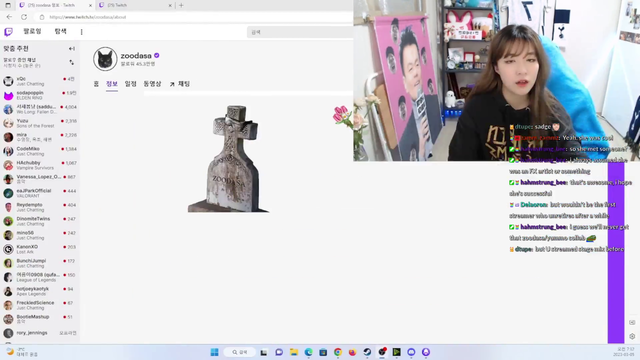Open sodapoppin channel in sidebar

click(x=40, y=95)
